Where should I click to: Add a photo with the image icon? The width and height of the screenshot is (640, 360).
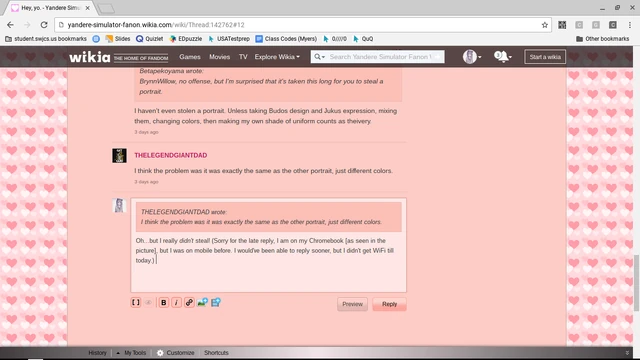[202, 302]
